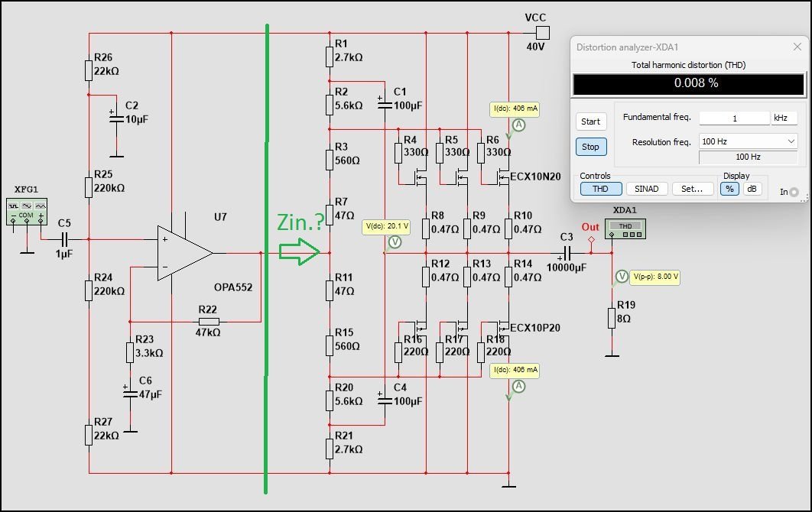The image size is (812, 512).
Task: Click the R25 220kΩ label
Action: point(109,181)
